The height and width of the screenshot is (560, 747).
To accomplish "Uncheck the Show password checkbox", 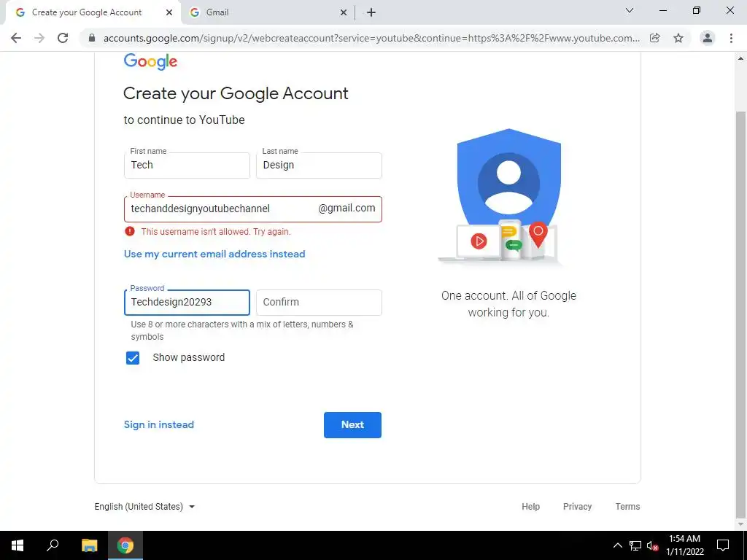I will click(133, 357).
